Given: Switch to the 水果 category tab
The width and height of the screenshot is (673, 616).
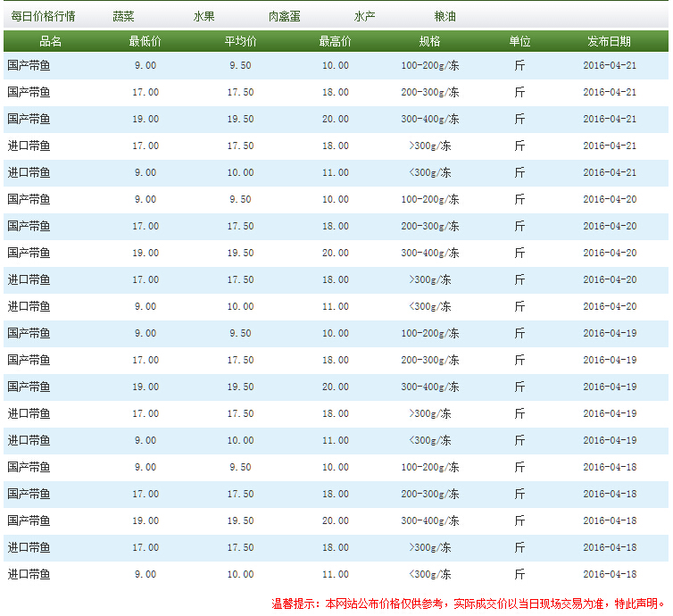Looking at the screenshot, I should click(204, 16).
